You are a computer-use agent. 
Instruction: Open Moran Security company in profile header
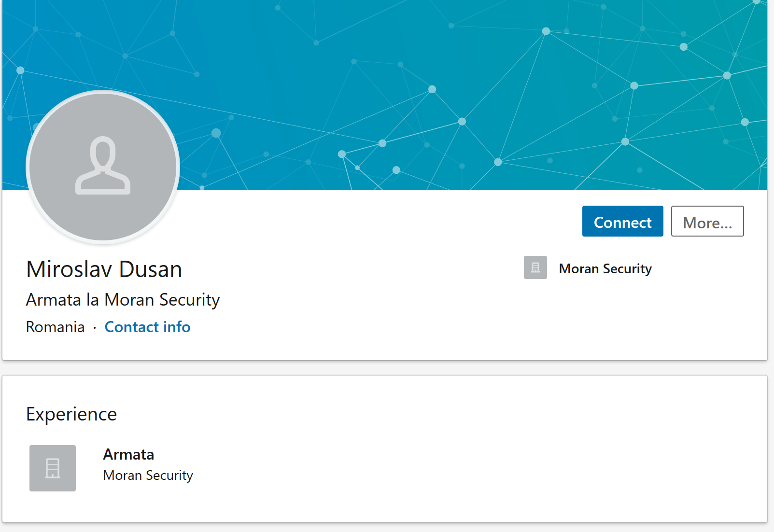(x=605, y=268)
